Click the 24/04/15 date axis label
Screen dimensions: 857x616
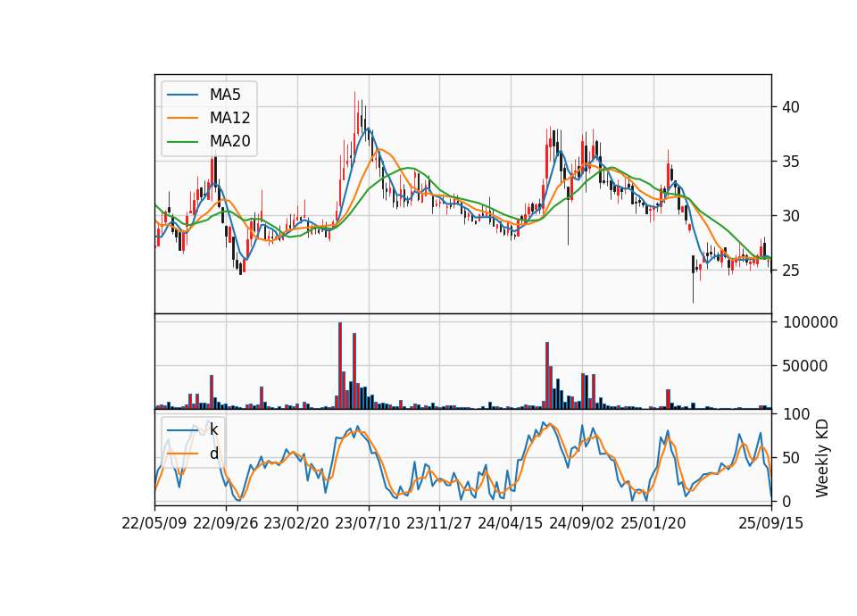pos(511,523)
